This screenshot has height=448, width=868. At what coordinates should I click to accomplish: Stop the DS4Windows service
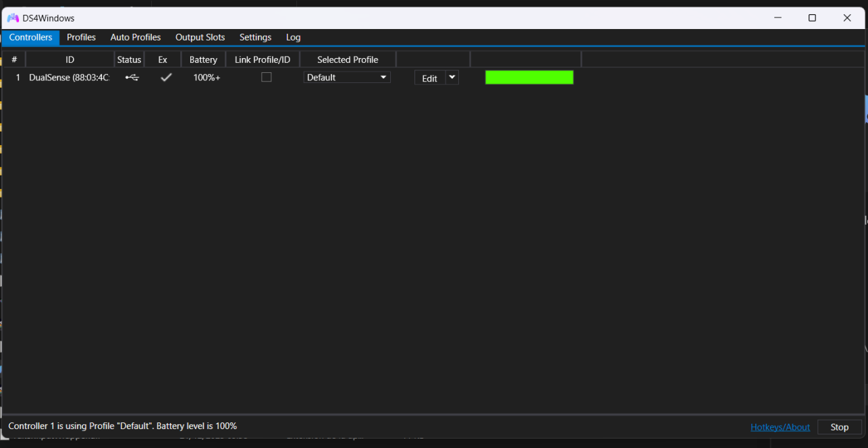click(840, 427)
